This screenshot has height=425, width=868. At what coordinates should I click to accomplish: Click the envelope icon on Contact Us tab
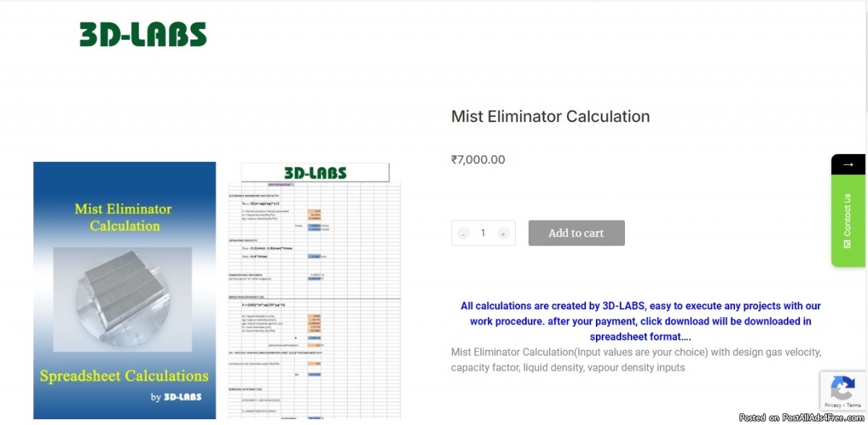[848, 244]
